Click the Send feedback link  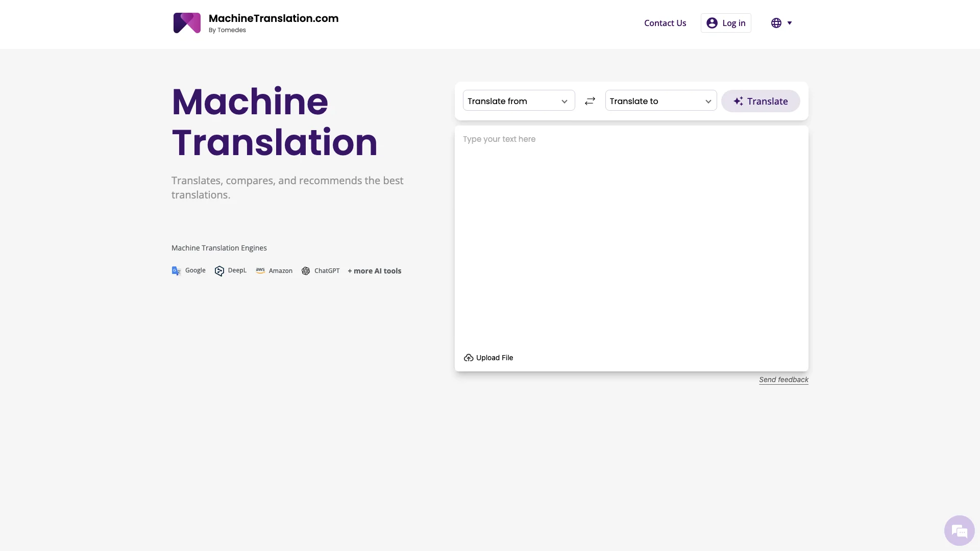784,380
